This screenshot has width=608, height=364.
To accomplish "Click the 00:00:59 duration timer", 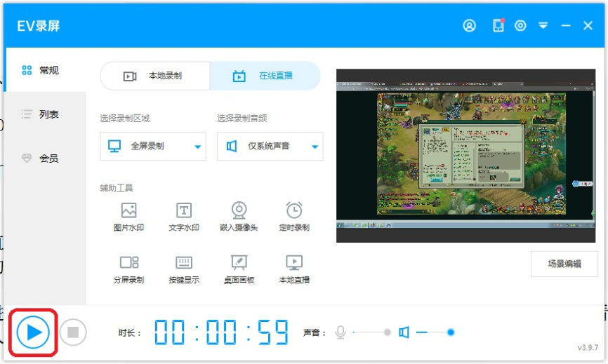I will point(221,332).
